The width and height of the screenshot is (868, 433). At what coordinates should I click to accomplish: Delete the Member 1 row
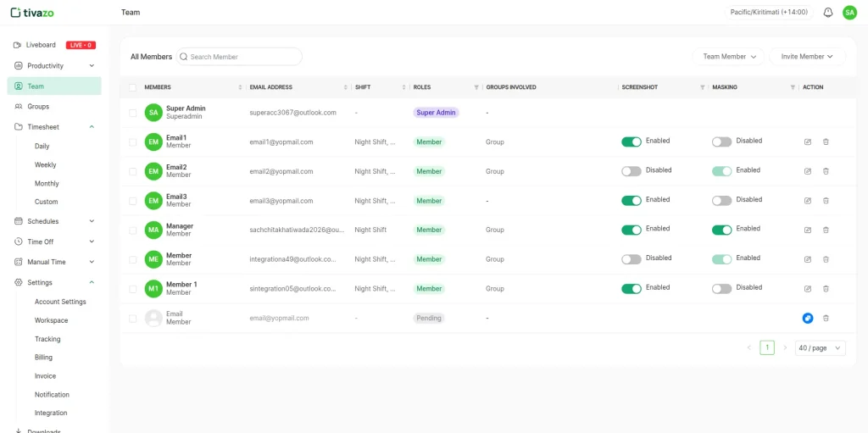point(826,288)
